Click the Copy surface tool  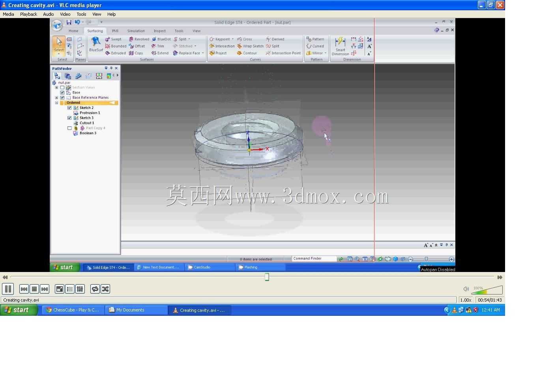136,53
